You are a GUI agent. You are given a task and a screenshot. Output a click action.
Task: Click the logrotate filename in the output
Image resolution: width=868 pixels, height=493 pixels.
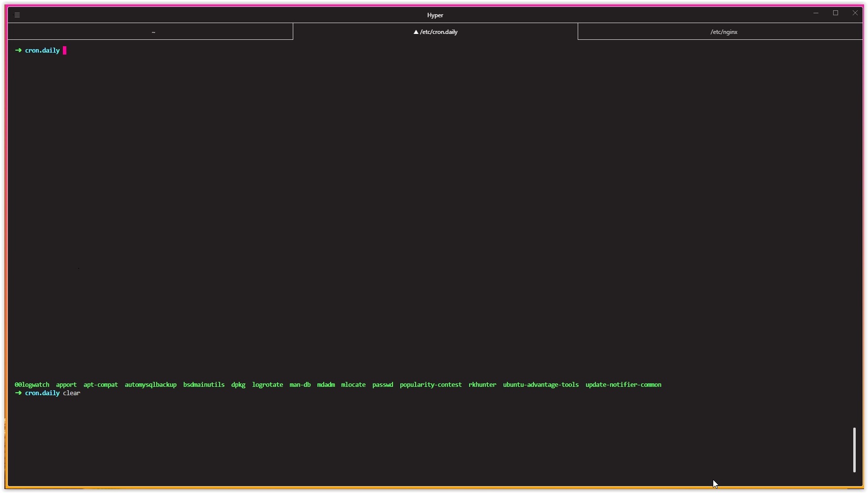(268, 385)
